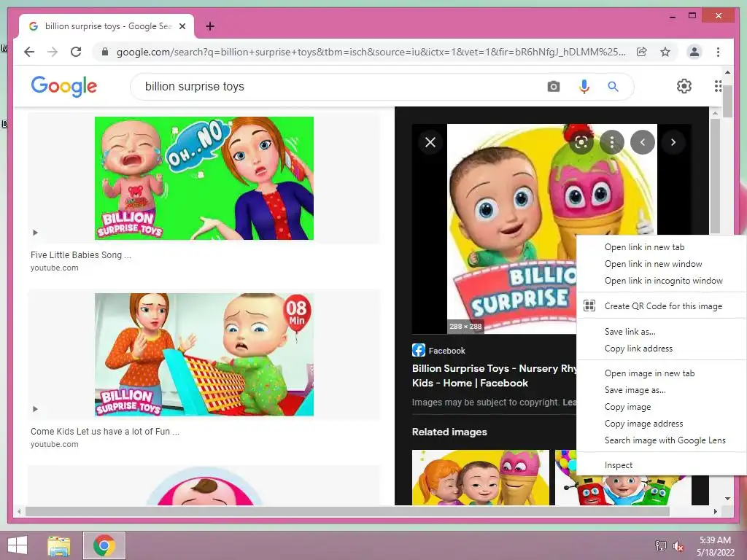
Task: Click the Facebook source name
Action: pos(446,351)
